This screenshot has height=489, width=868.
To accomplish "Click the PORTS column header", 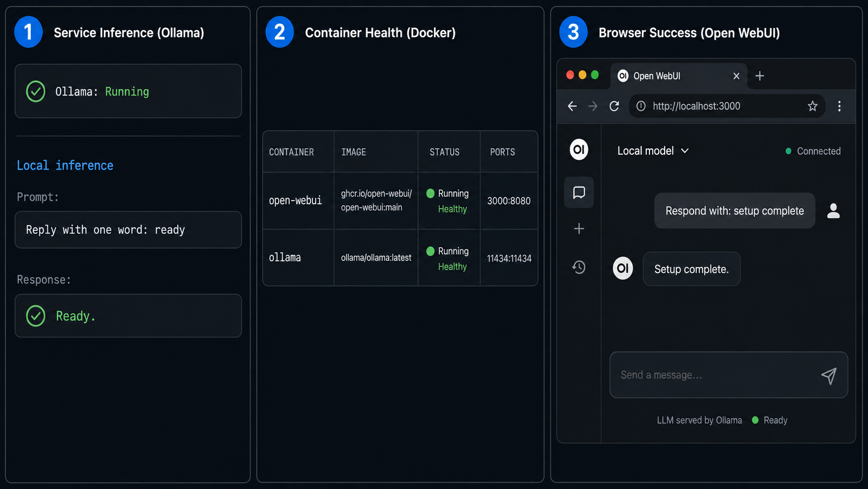I will [503, 152].
